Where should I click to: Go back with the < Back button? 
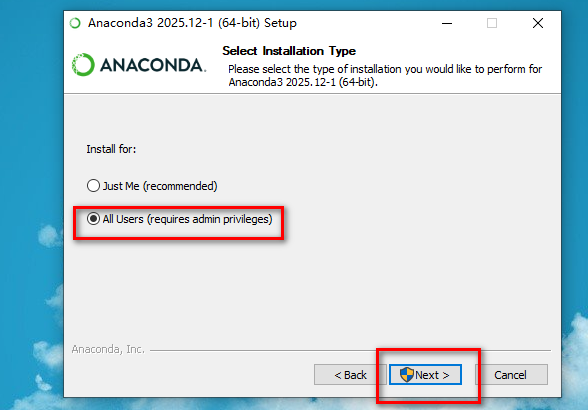click(x=350, y=375)
